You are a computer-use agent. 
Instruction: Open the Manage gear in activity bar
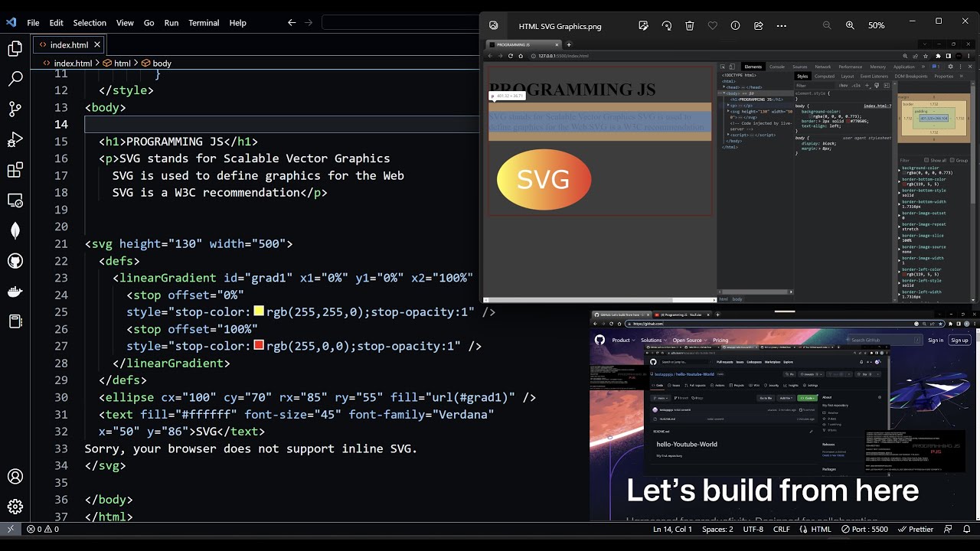click(15, 507)
